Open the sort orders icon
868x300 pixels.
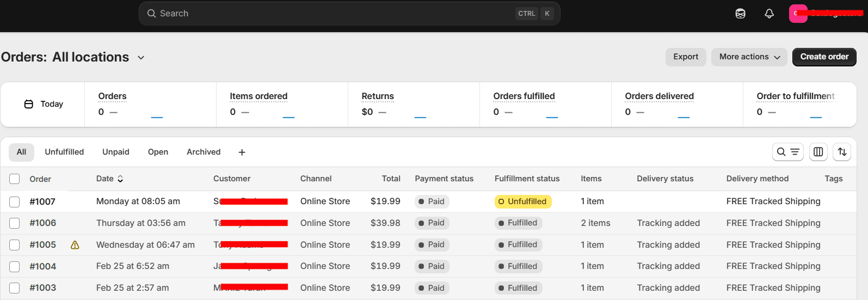842,152
